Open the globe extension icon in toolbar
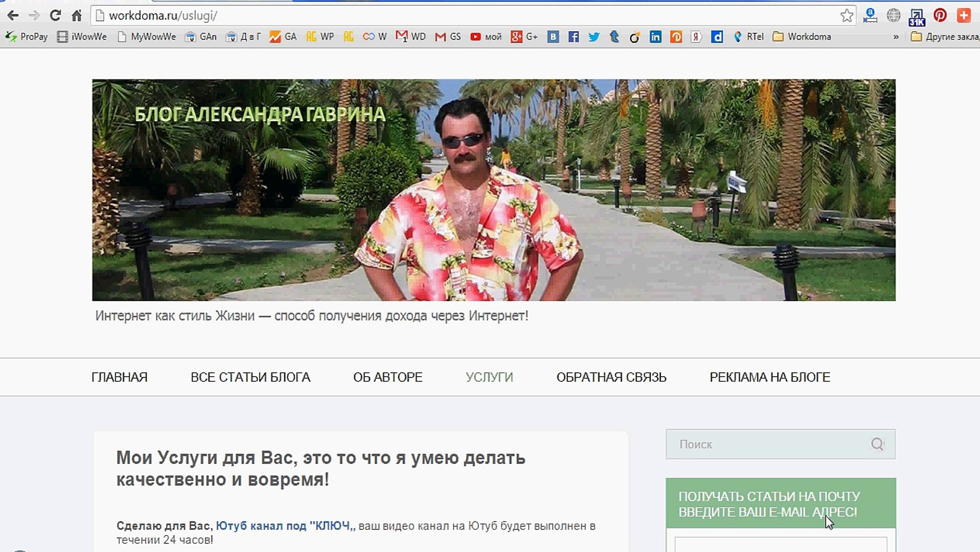 pyautogui.click(x=894, y=15)
